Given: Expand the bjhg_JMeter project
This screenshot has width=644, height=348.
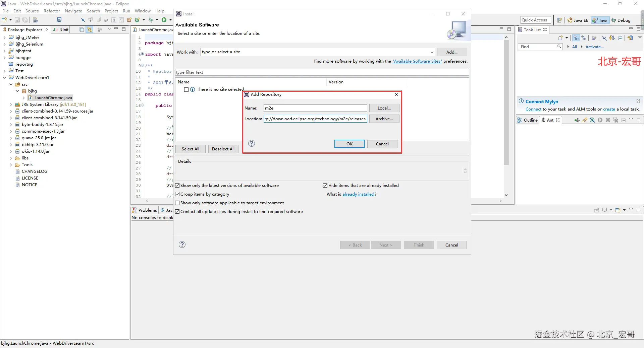Looking at the screenshot, I should point(4,38).
